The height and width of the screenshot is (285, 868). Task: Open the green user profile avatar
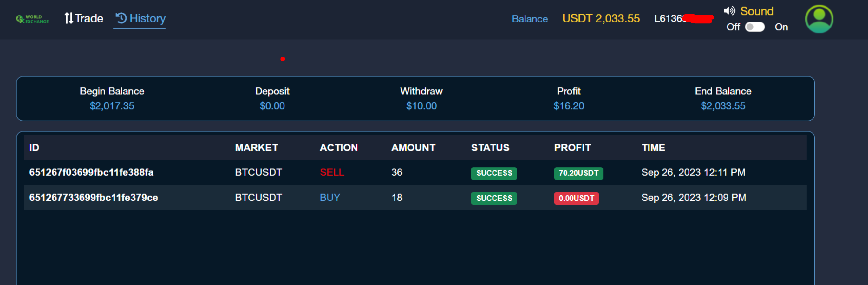(819, 19)
